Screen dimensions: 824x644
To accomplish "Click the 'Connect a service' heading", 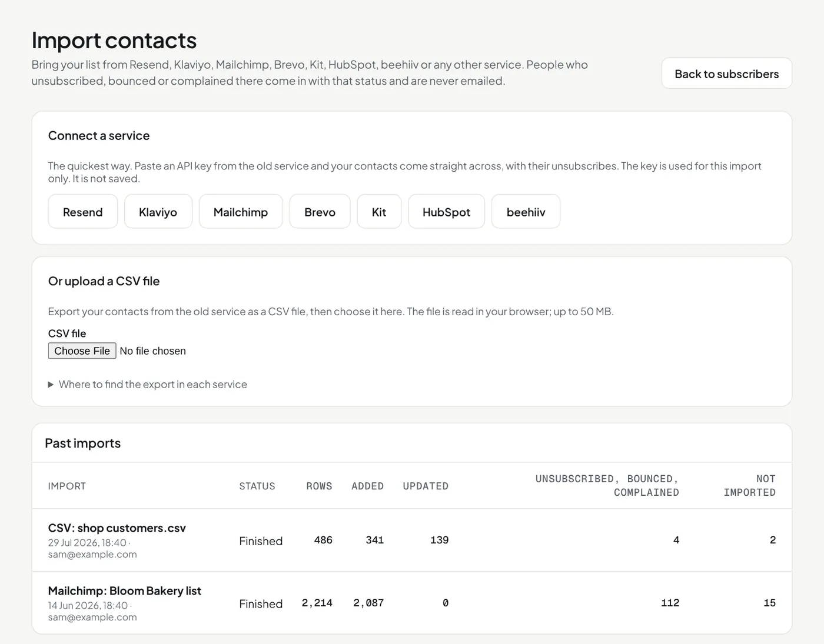I will point(99,135).
